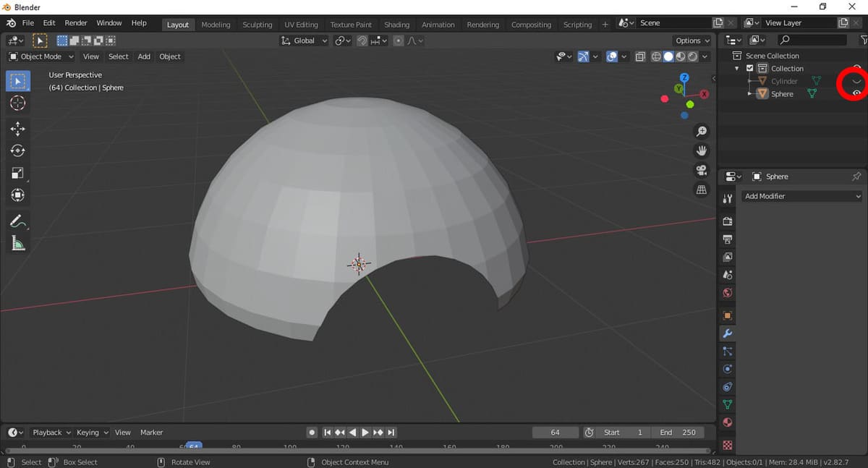Open the Texture properties checker tab
The height and width of the screenshot is (468, 868).
[728, 444]
